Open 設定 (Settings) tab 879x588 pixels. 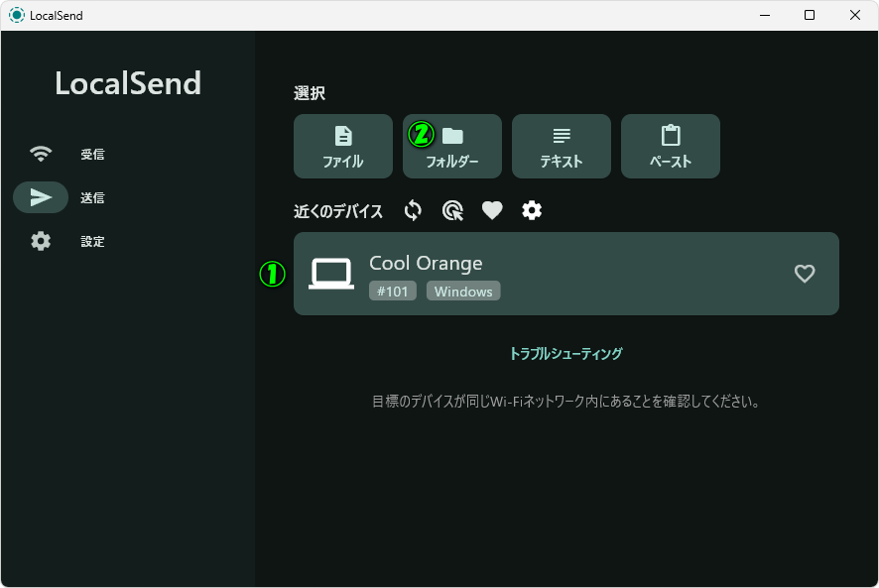tap(67, 241)
